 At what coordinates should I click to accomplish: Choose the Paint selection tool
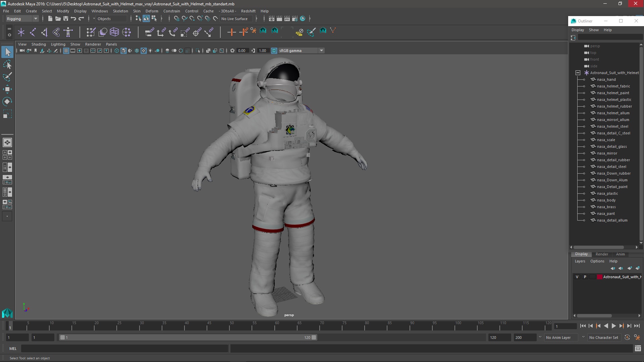(x=7, y=77)
